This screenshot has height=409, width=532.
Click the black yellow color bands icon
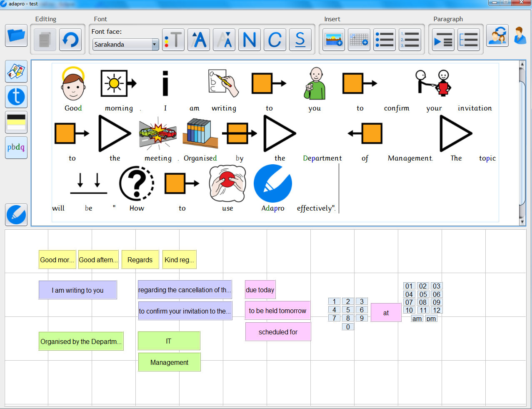[16, 122]
